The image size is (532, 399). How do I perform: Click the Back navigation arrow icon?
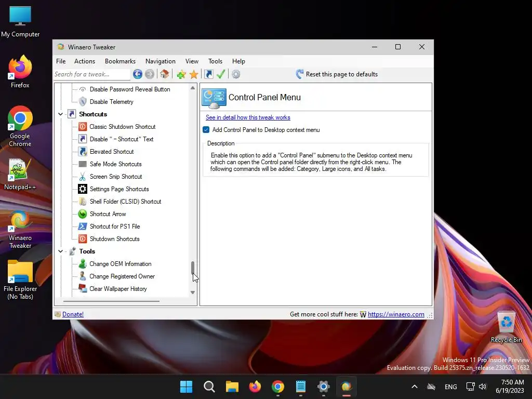tap(137, 74)
